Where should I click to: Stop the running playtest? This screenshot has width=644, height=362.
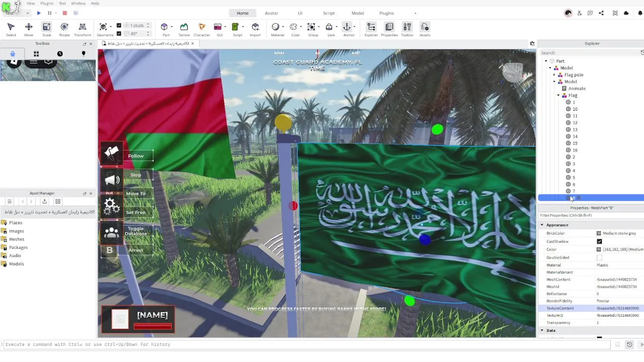point(64,13)
